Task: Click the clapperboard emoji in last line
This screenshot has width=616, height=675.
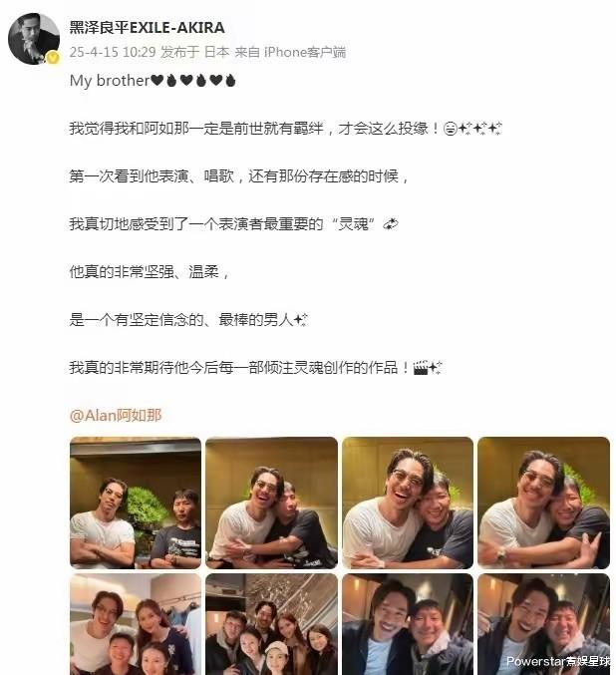Action: pos(421,368)
